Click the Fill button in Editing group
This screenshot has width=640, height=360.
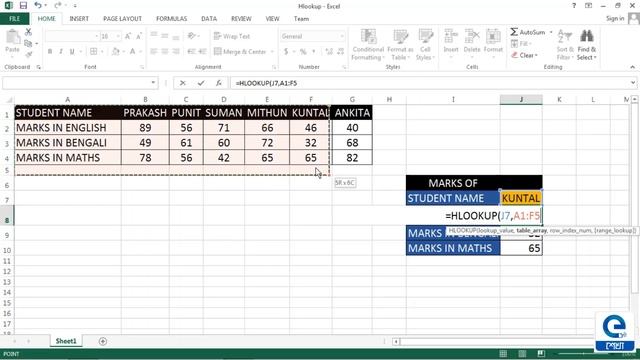521,43
